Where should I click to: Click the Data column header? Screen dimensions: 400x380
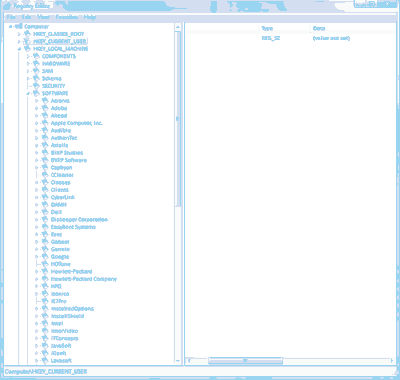tap(353, 28)
